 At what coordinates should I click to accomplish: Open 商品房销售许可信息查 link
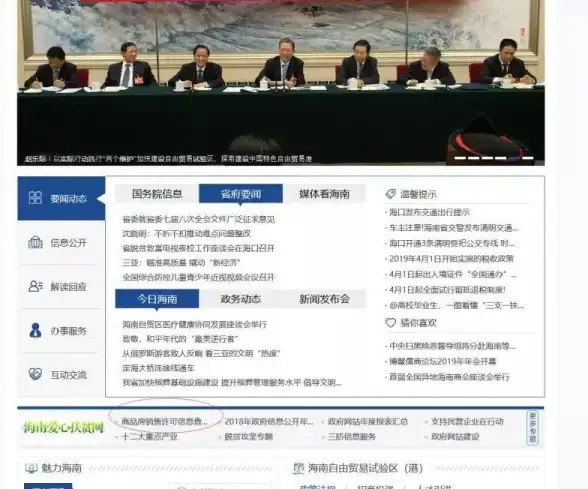coord(165,421)
